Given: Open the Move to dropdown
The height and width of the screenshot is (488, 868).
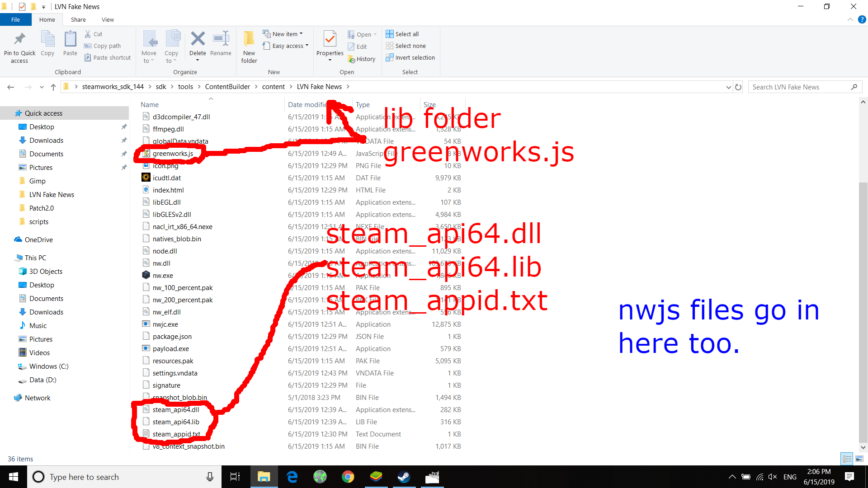Looking at the screenshot, I should [x=149, y=47].
